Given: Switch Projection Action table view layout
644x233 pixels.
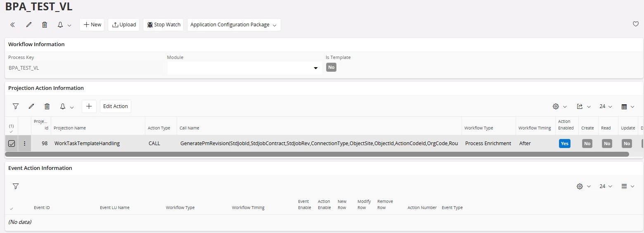Looking at the screenshot, I should pyautogui.click(x=628, y=106).
